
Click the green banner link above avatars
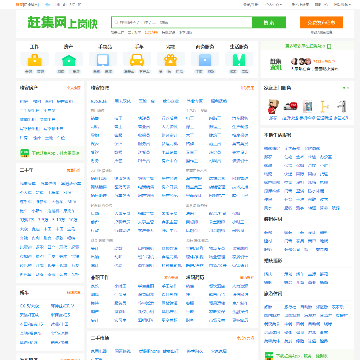pyautogui.click(x=307, y=46)
